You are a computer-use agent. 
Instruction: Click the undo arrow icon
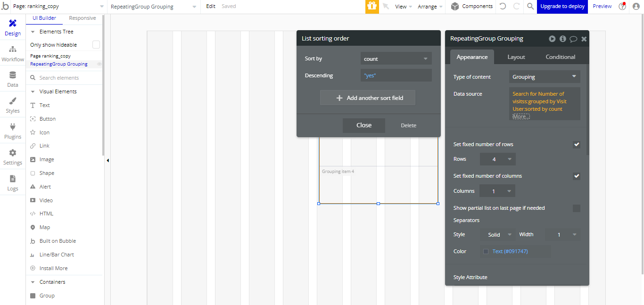[x=503, y=7]
